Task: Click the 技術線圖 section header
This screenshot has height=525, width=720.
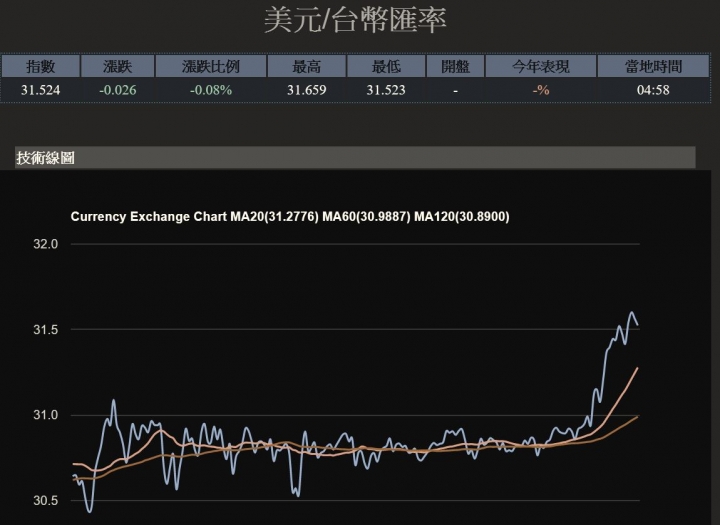Action: 355,158
